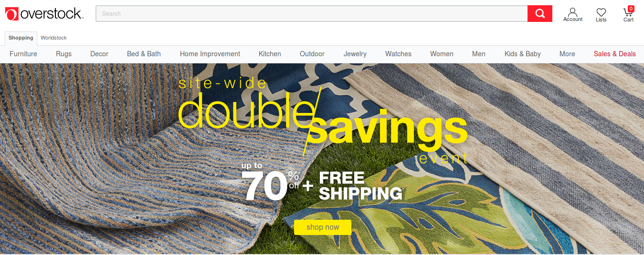Open the Lists heart icon
This screenshot has width=644, height=255.
pyautogui.click(x=601, y=15)
